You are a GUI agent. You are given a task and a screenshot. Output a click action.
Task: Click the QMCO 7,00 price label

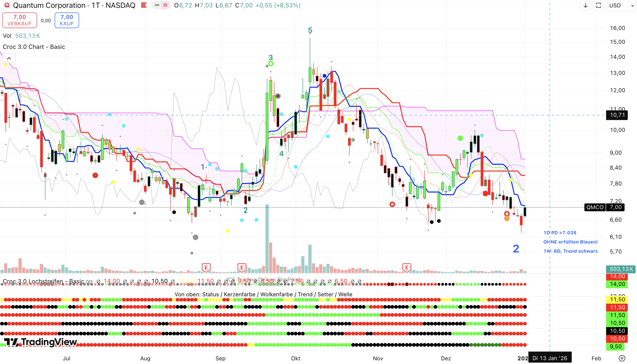(x=604, y=207)
